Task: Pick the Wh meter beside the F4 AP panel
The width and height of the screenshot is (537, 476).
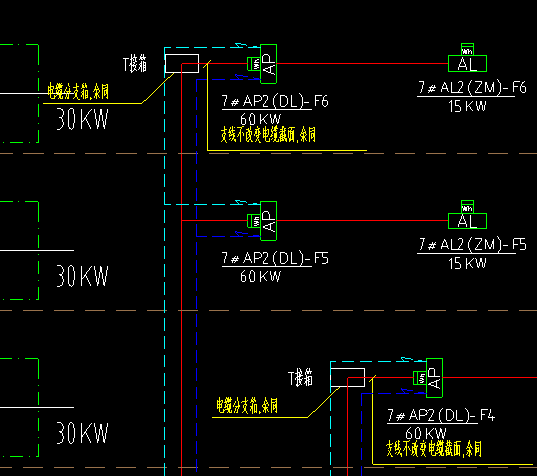Action: (420, 378)
